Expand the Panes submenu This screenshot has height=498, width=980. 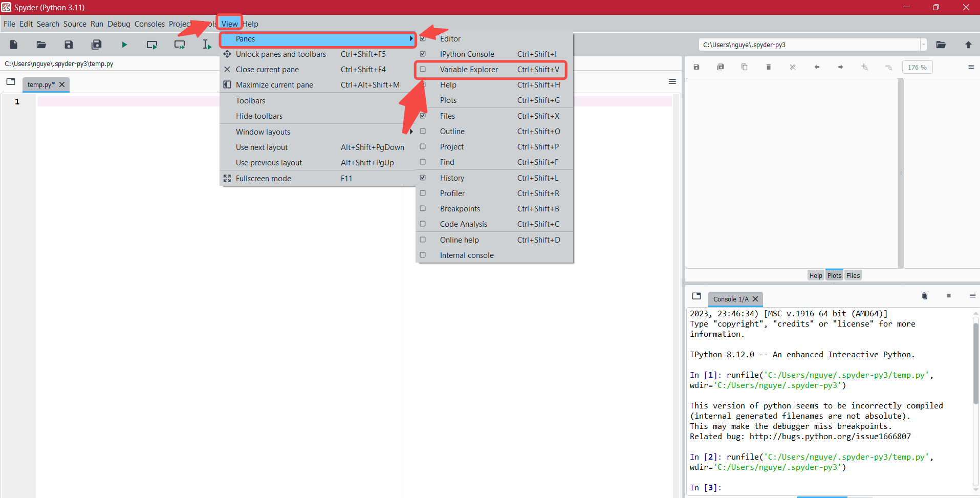[x=318, y=39]
